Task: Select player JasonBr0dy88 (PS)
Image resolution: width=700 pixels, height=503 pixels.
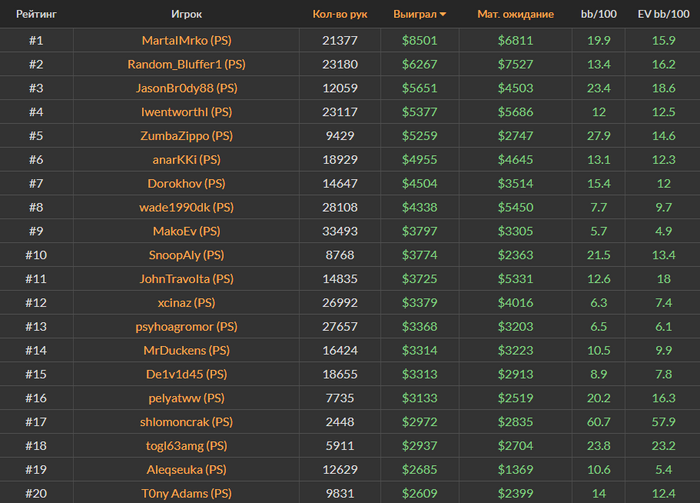Action: pos(187,88)
